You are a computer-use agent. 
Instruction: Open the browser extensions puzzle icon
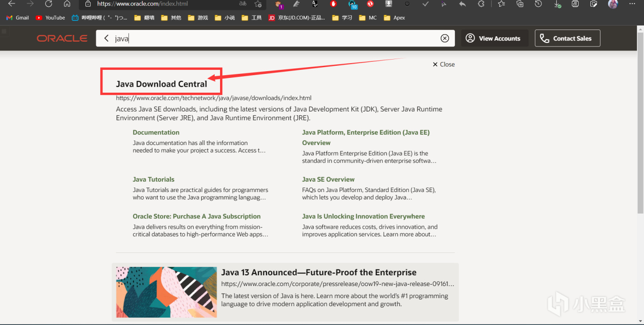(481, 4)
